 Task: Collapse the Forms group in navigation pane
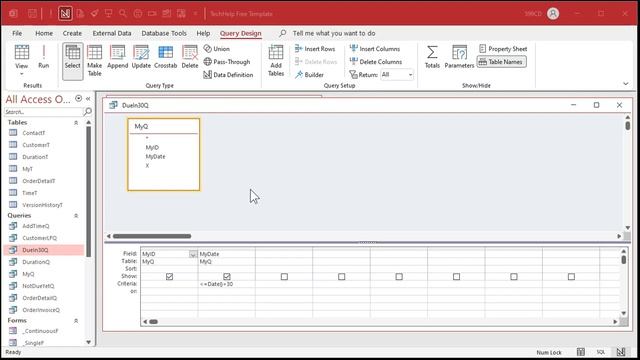coord(76,321)
